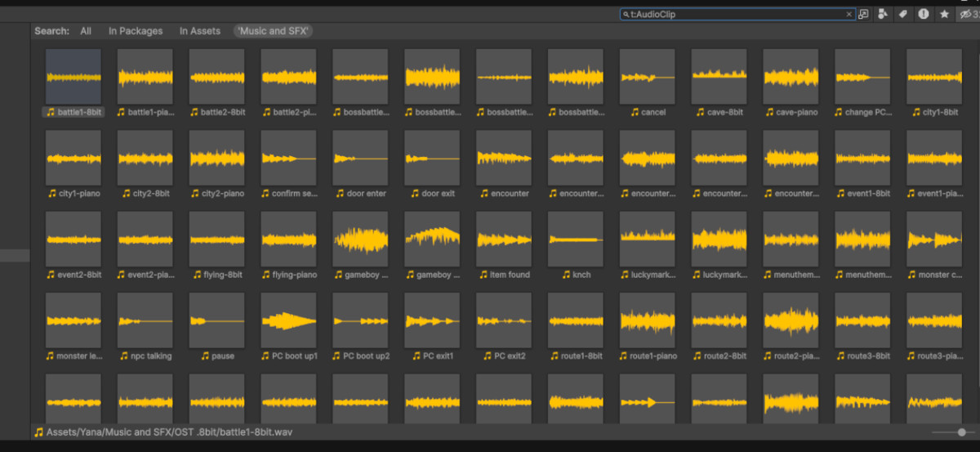Click the battle1-8bit.wav asset path text

tap(169, 432)
